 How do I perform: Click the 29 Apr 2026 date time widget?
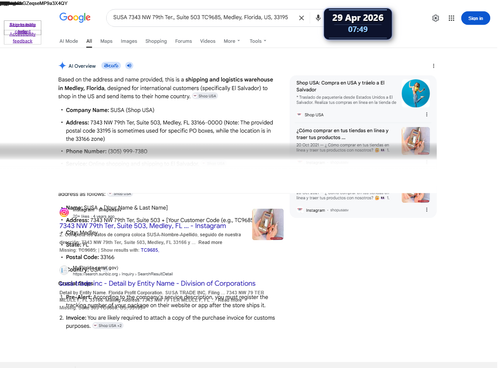(x=358, y=24)
